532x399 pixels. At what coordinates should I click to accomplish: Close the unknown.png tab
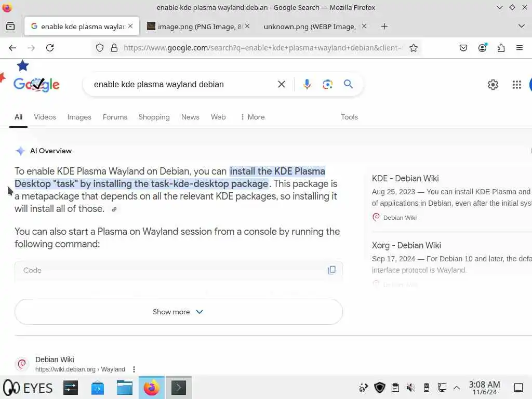[364, 26]
